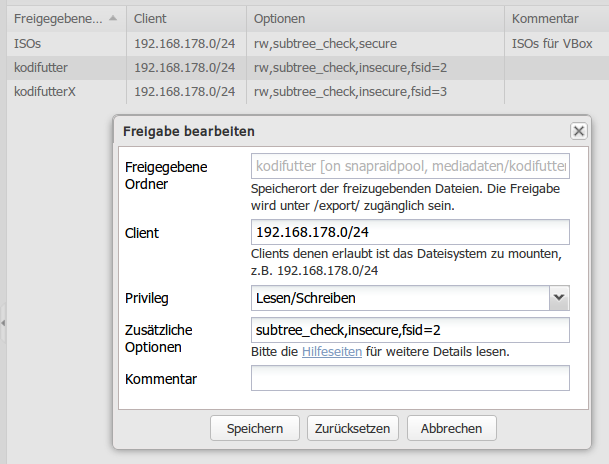The height and width of the screenshot is (464, 609).
Task: Open the Hilfeseiten link
Action: tap(332, 351)
